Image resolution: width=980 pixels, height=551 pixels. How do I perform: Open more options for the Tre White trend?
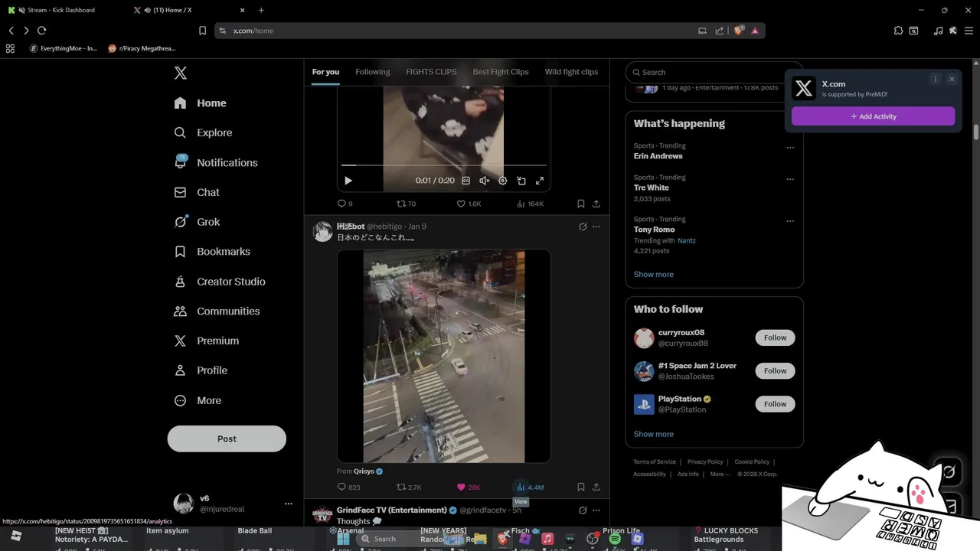point(790,179)
